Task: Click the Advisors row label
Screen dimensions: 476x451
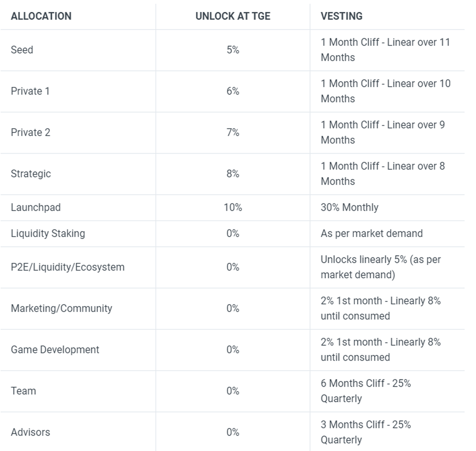Action: point(31,432)
